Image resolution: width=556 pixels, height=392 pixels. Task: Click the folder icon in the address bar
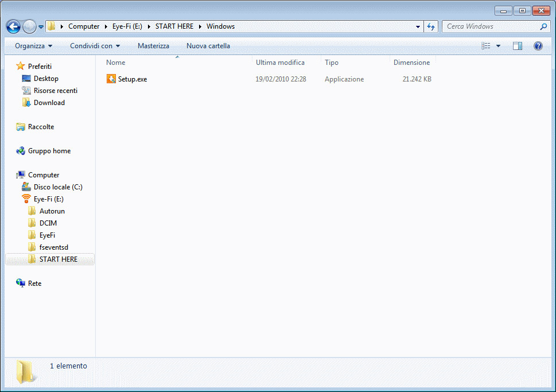point(52,26)
